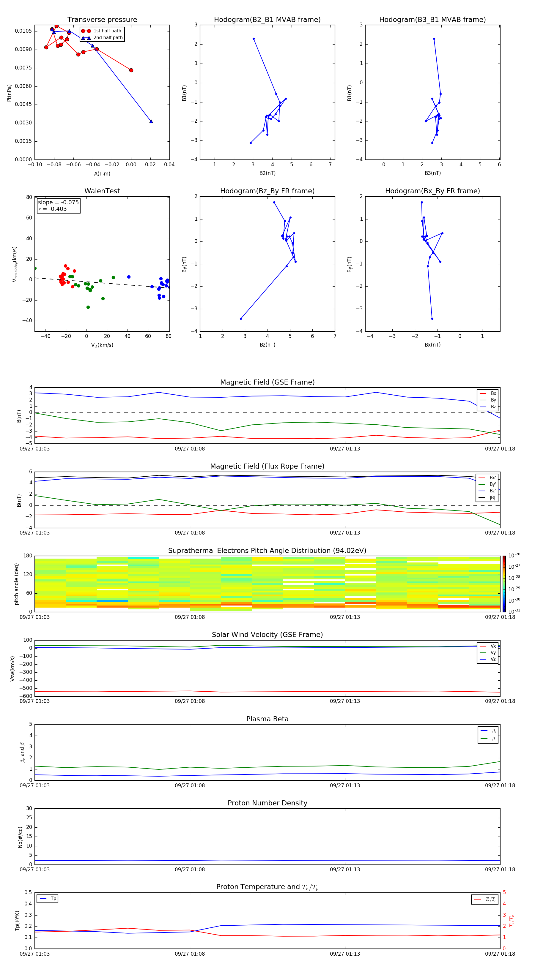
Task: Select the 'Bx(nT)' x-axis label
Action: (x=432, y=345)
